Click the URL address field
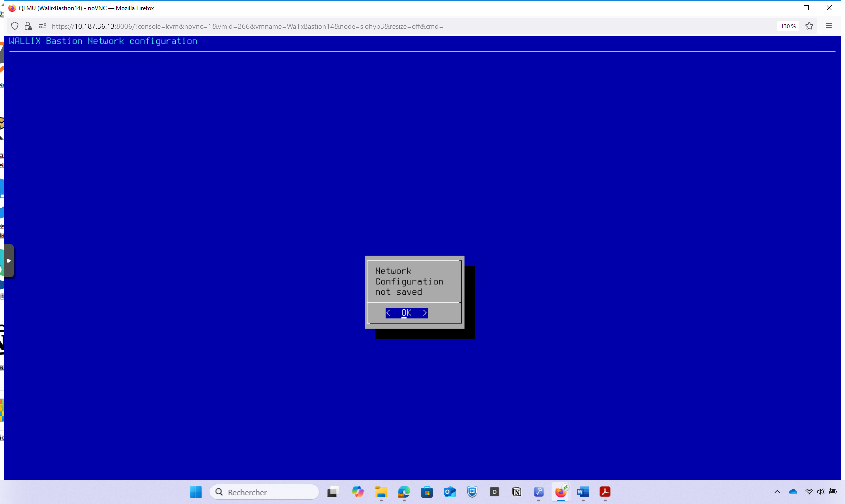Viewport: 845px width, 504px height. coord(351,26)
